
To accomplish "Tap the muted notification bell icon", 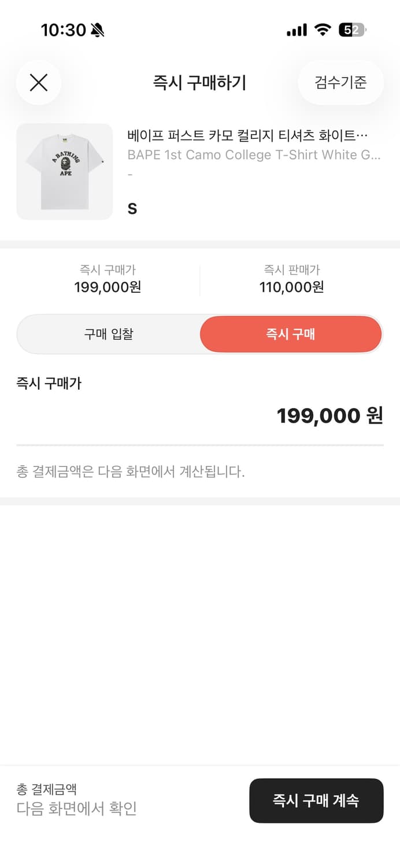I will click(x=97, y=30).
